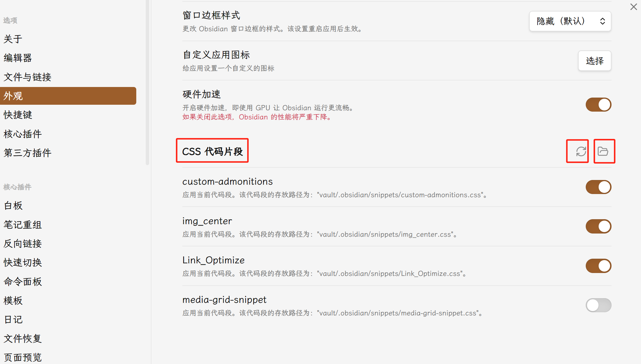641x364 pixels.
Task: Disable the Link_Optimize snippet toggle
Action: coord(598,266)
